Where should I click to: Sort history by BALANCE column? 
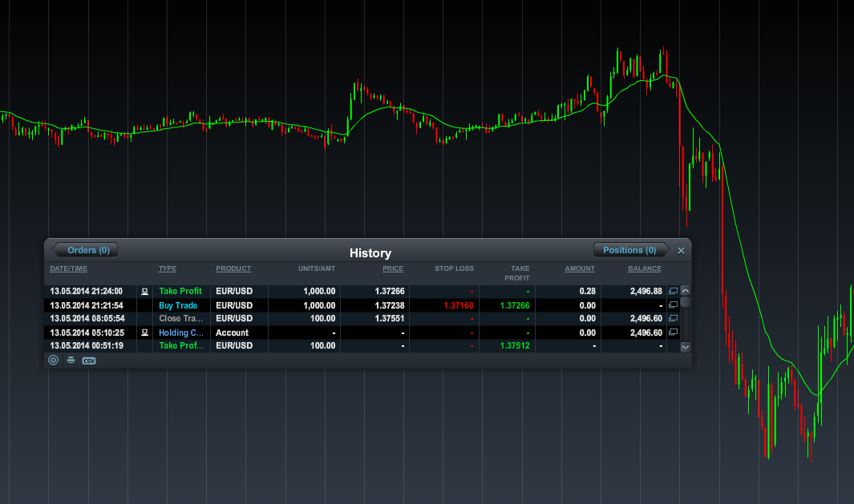(645, 269)
